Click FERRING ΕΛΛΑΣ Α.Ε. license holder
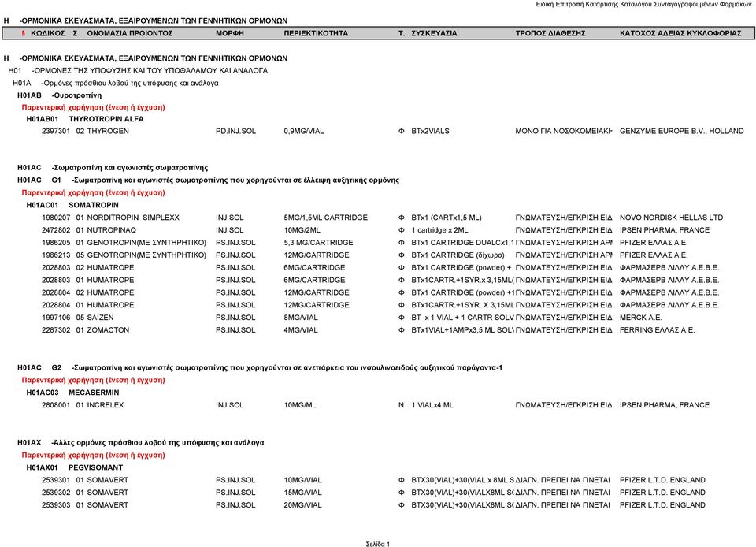 point(657,330)
